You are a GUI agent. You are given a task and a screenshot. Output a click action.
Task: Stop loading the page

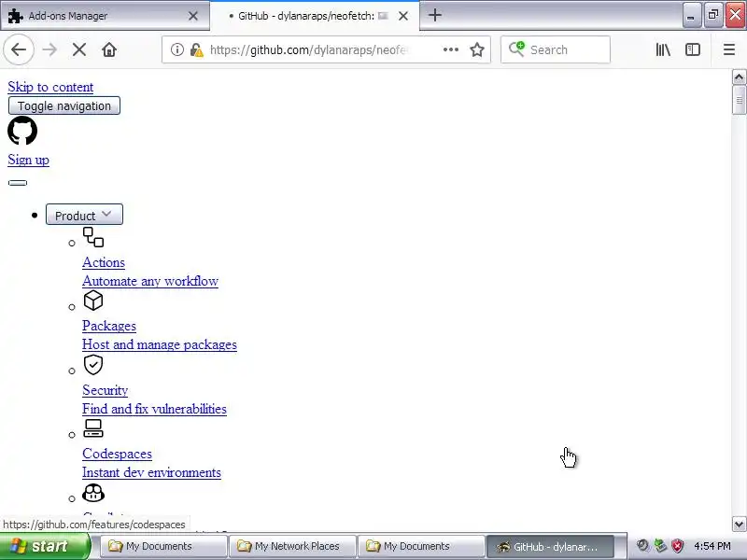pyautogui.click(x=79, y=49)
